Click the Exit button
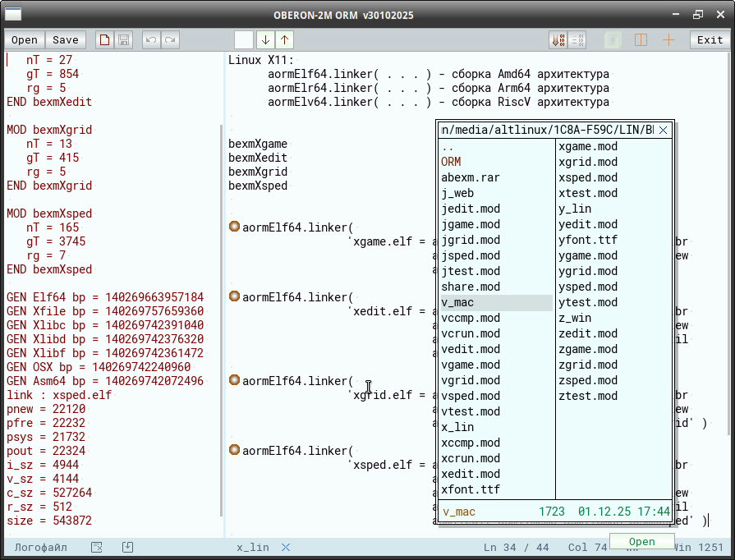735x560 pixels. [710, 40]
